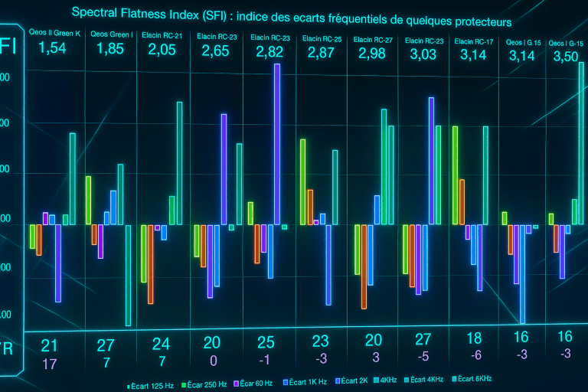Click the 'Elacin RC-25' column label
Screen dimensions: 588x392
coord(322,39)
